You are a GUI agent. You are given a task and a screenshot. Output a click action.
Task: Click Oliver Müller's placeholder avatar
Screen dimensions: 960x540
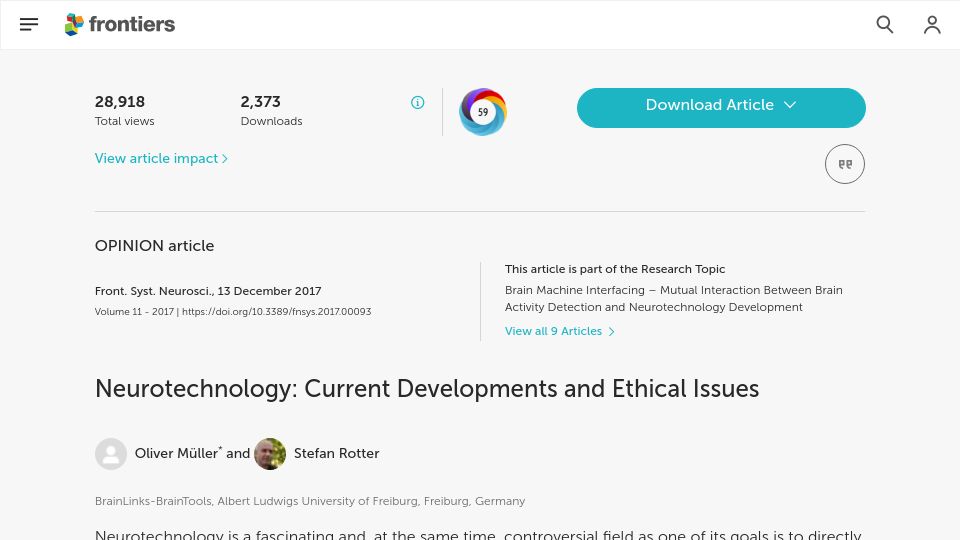[111, 454]
